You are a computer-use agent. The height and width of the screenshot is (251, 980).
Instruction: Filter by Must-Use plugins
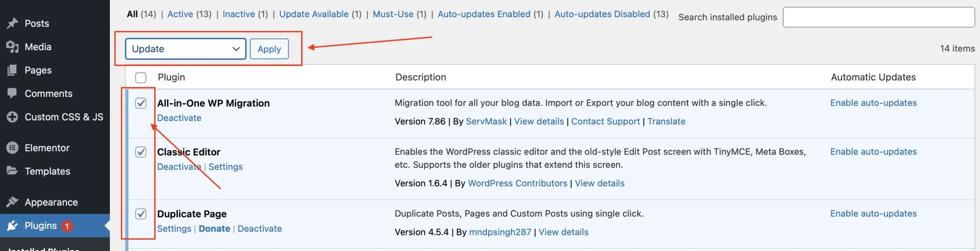coord(393,14)
